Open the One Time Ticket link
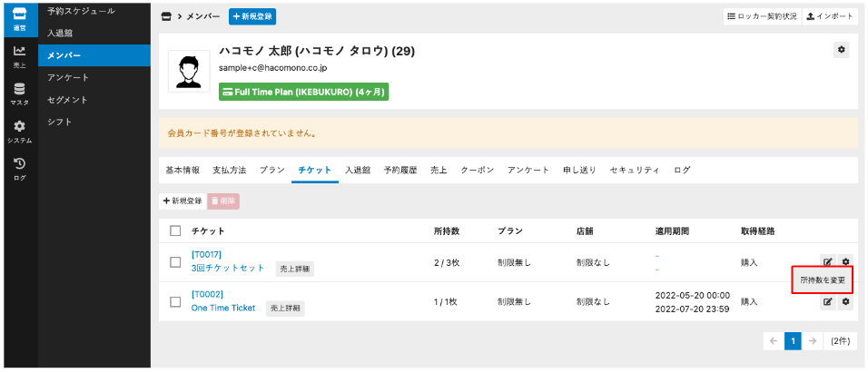Viewport: 868px width, 373px height. pyautogui.click(x=223, y=308)
